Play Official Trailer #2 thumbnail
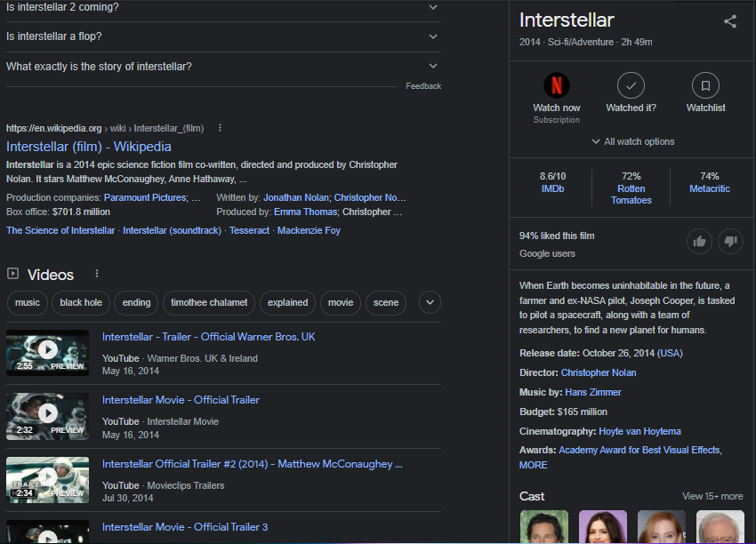756x544 pixels. coord(47,480)
